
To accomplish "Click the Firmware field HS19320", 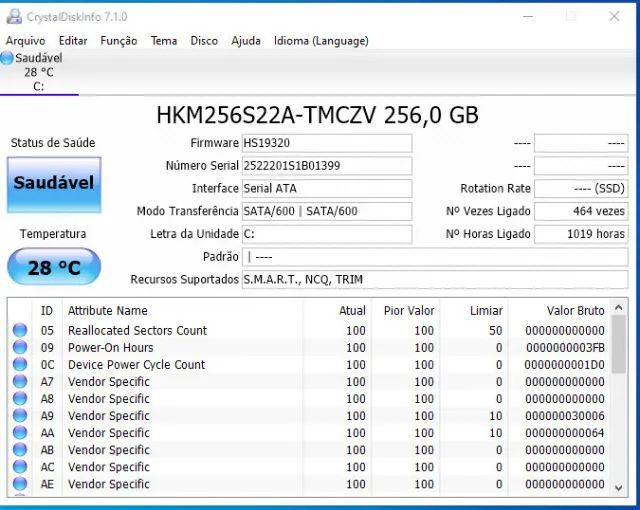I will click(x=327, y=143).
